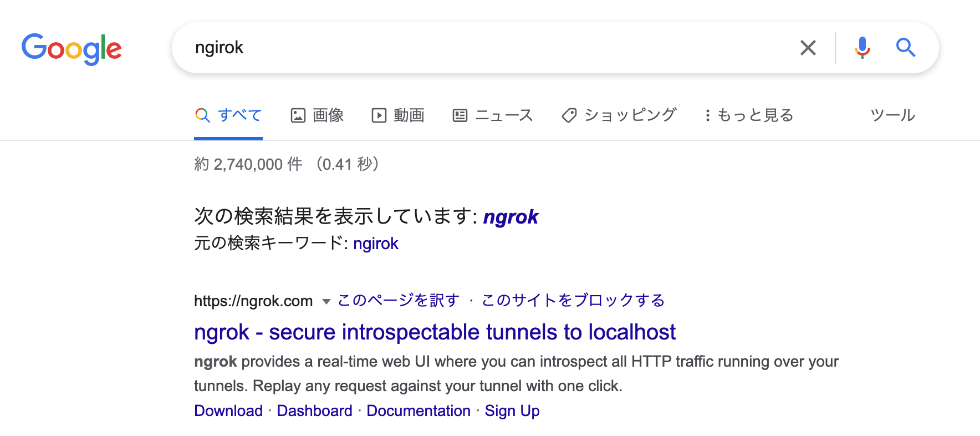Switch to the 動画 videos tab
The image size is (980, 436).
pyautogui.click(x=398, y=115)
